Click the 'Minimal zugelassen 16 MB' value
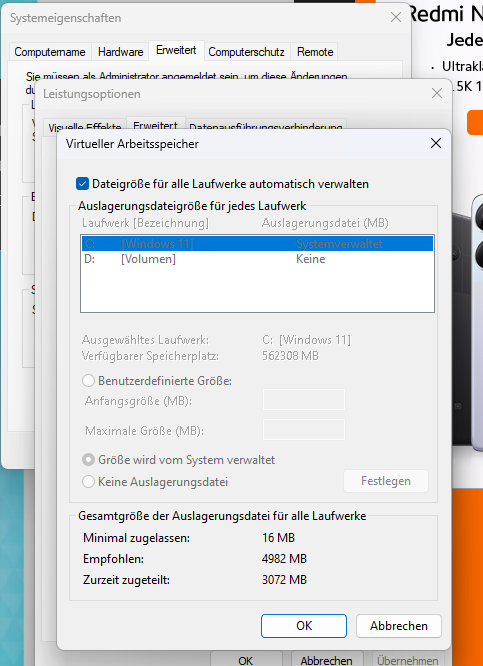The height and width of the screenshot is (666, 483). pyautogui.click(x=278, y=538)
